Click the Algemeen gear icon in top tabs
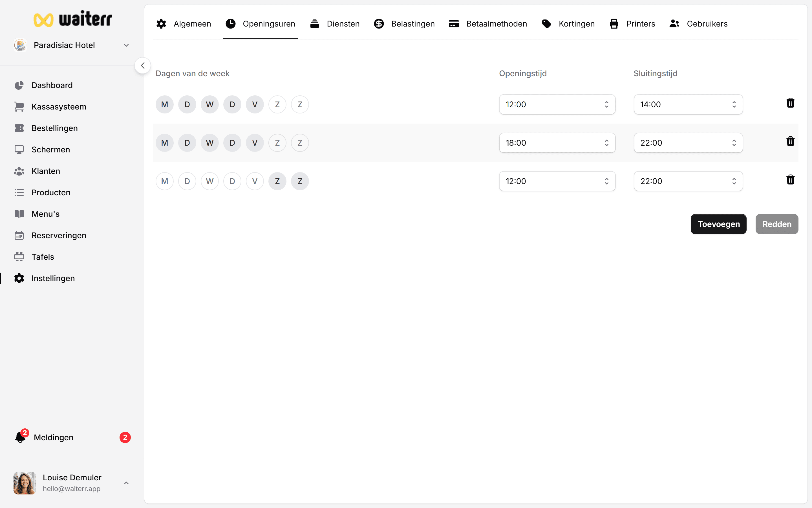This screenshot has height=508, width=812. point(161,24)
